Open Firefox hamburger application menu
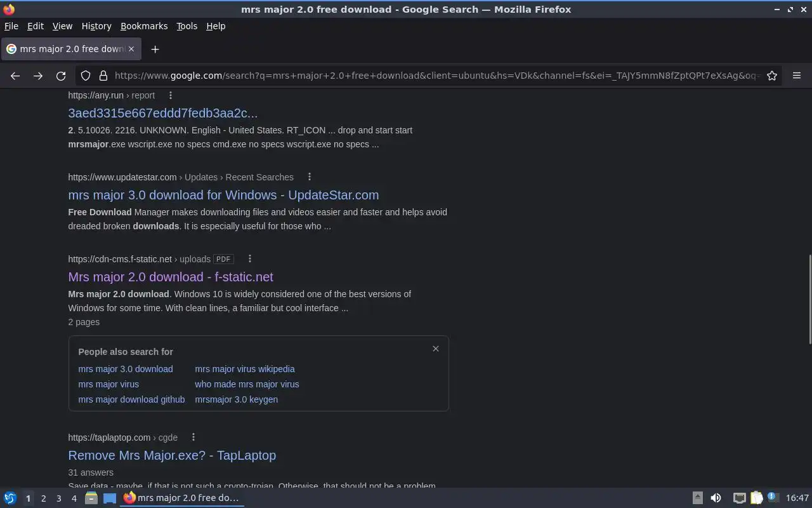The image size is (812, 508). click(x=797, y=76)
